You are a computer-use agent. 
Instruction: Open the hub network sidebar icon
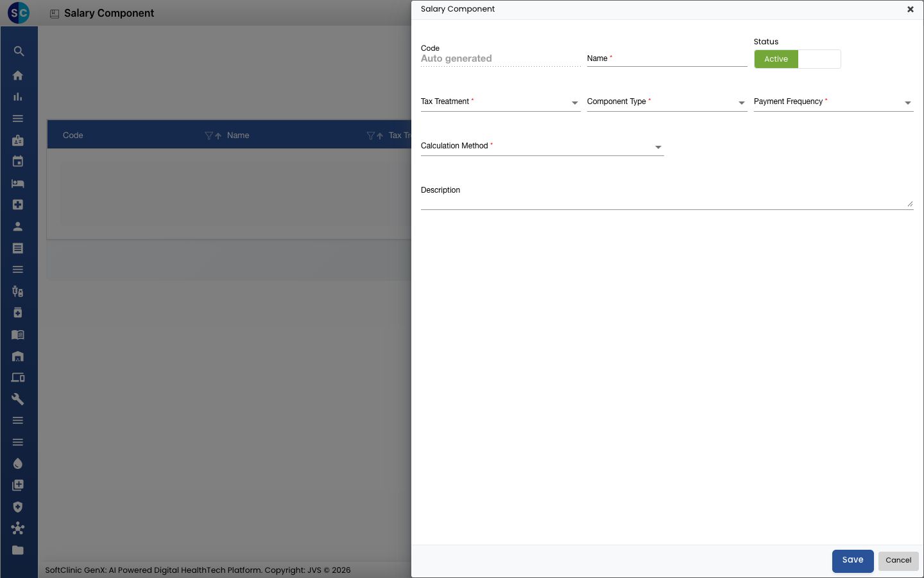(18, 529)
